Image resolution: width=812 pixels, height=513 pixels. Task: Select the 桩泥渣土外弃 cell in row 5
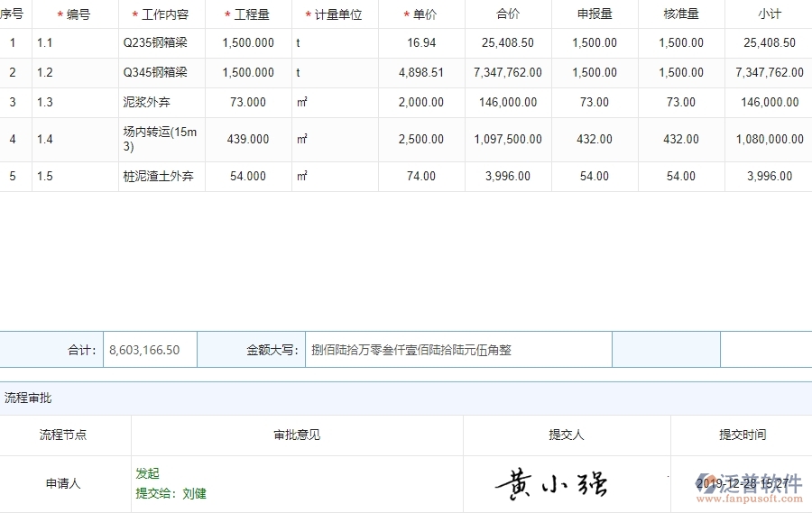[x=158, y=176]
